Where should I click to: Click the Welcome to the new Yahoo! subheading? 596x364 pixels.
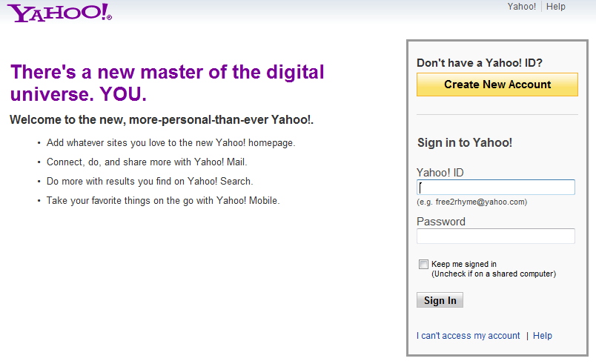click(162, 119)
